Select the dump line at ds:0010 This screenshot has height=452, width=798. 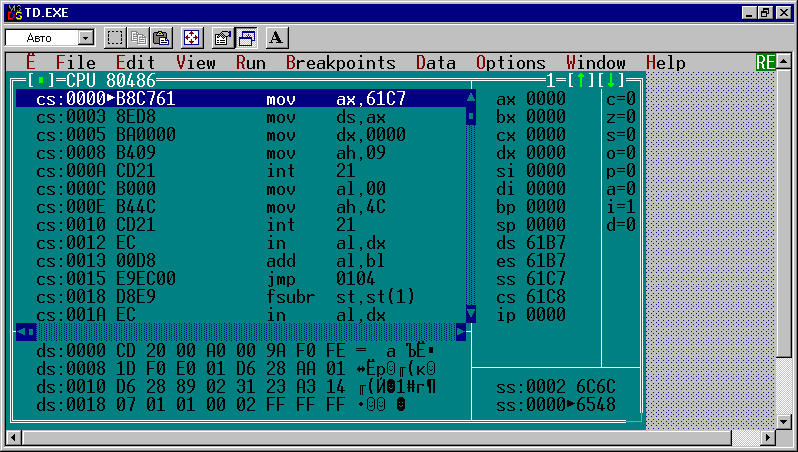click(236, 387)
